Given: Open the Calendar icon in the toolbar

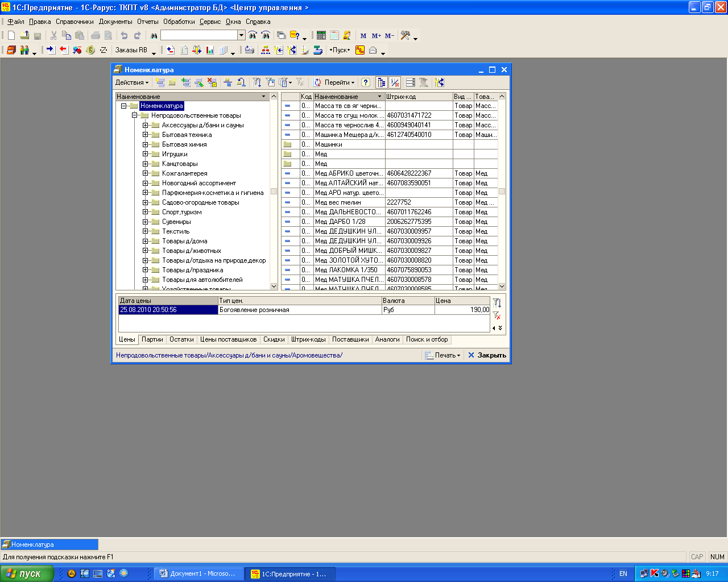Looking at the screenshot, I should coord(334,35).
